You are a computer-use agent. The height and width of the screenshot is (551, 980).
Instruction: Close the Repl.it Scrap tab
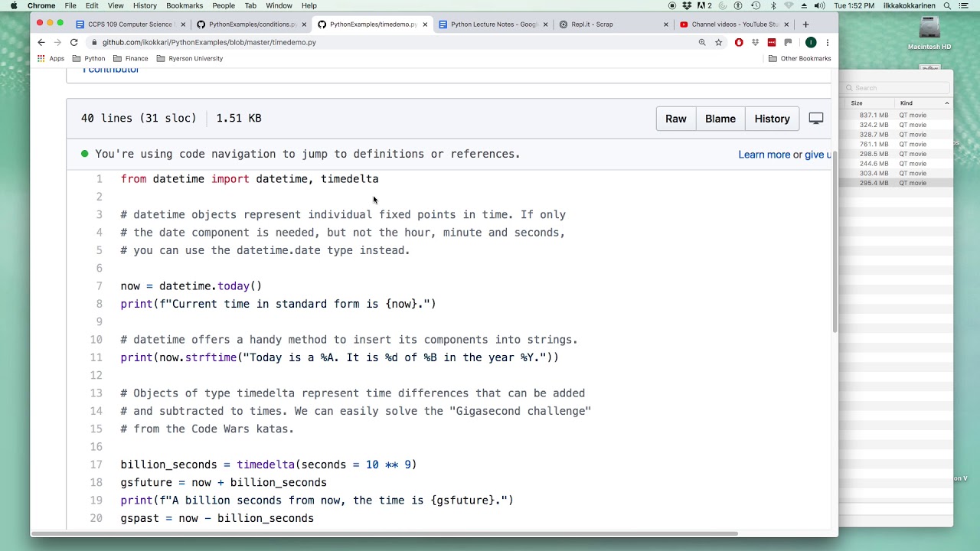click(665, 24)
